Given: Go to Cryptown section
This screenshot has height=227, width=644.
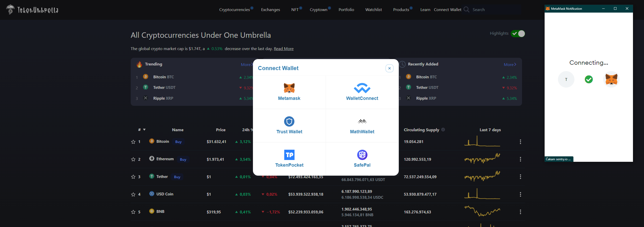Looking at the screenshot, I should click(318, 10).
